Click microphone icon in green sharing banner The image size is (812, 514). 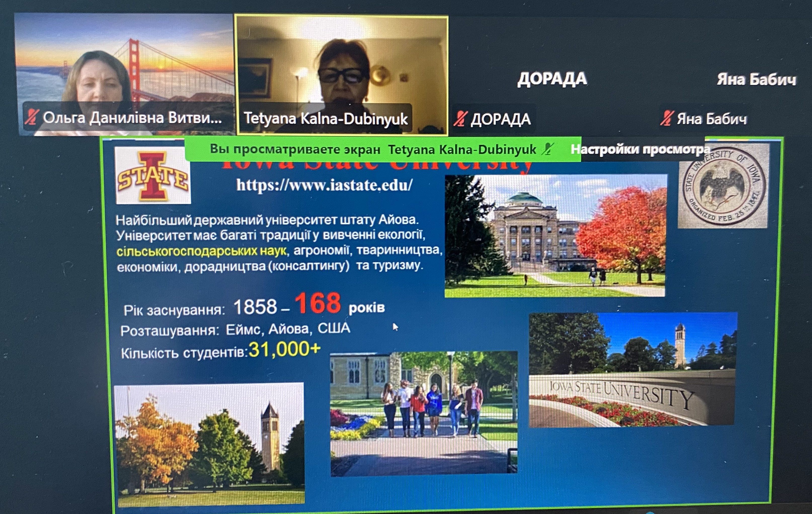coord(548,149)
